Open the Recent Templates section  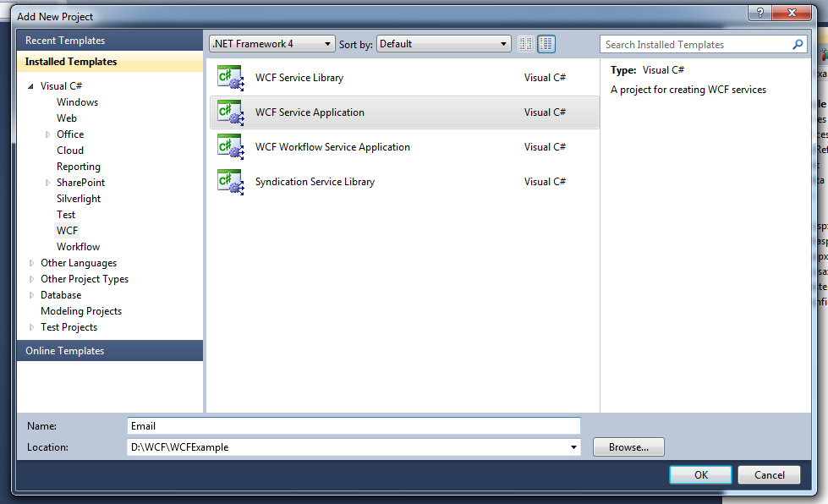[x=64, y=40]
